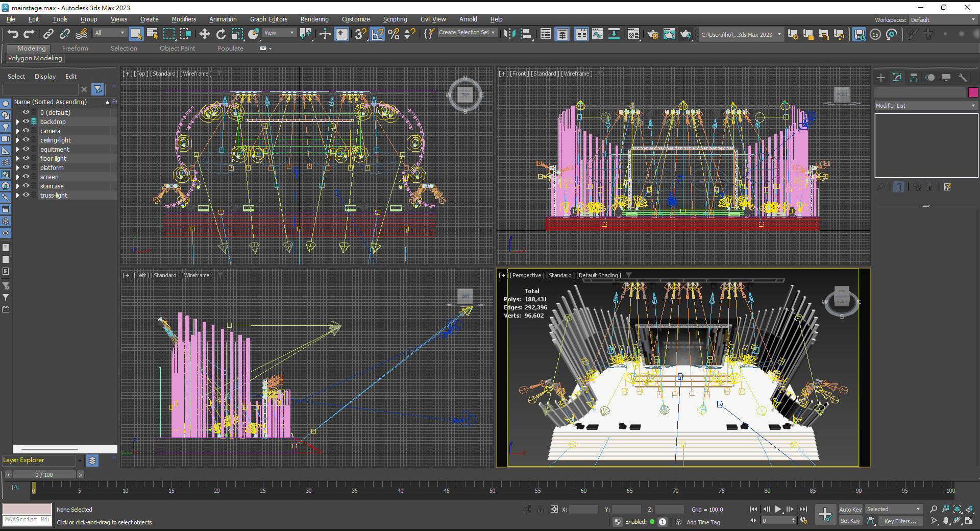Select the Rotate transform tool

point(220,34)
